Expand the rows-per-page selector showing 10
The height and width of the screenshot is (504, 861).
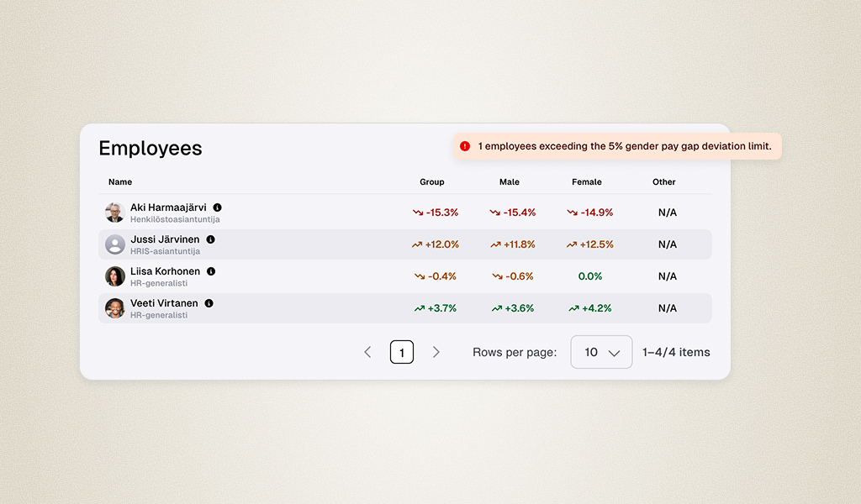[x=601, y=352]
